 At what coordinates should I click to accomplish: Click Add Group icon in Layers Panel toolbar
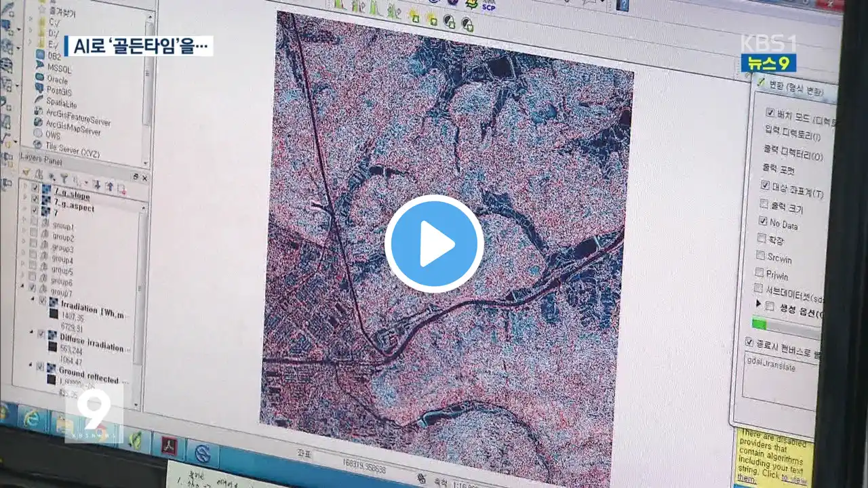point(39,176)
